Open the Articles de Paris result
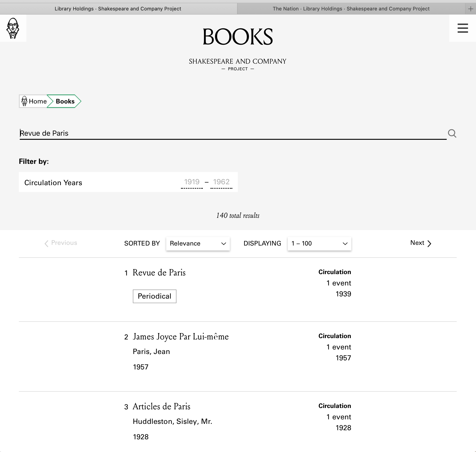The image size is (476, 452). coord(161,406)
